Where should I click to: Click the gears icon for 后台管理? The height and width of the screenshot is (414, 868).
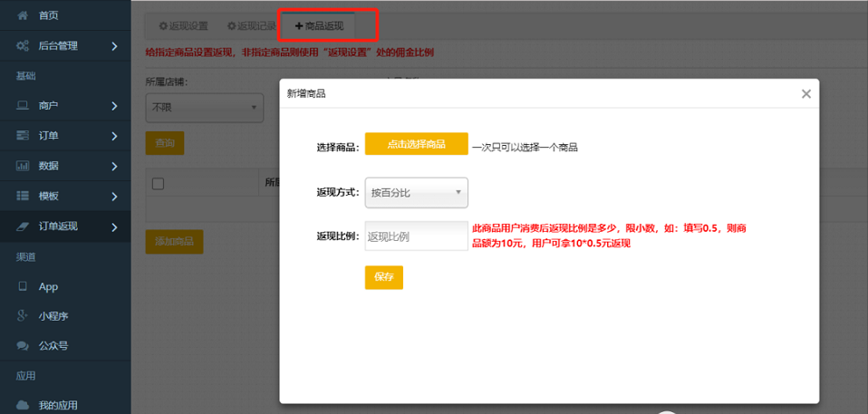pyautogui.click(x=23, y=45)
